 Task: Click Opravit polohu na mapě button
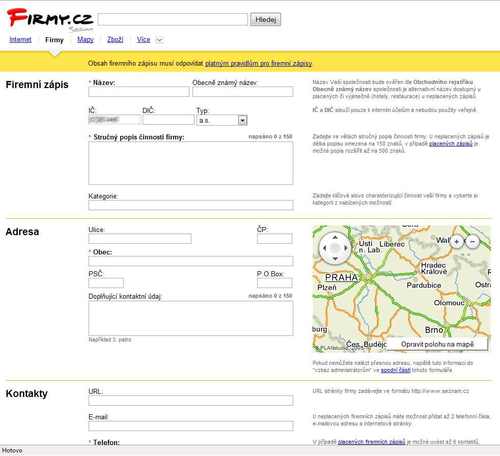pyautogui.click(x=437, y=344)
